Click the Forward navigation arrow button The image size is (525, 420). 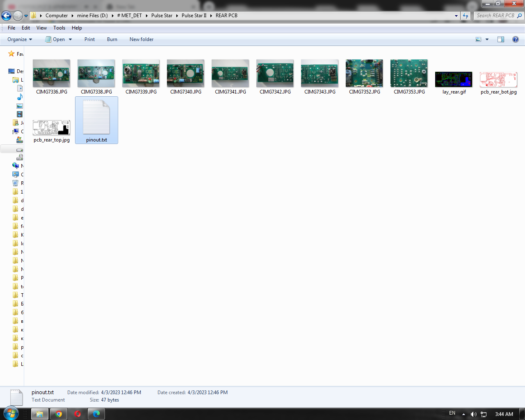click(x=18, y=16)
